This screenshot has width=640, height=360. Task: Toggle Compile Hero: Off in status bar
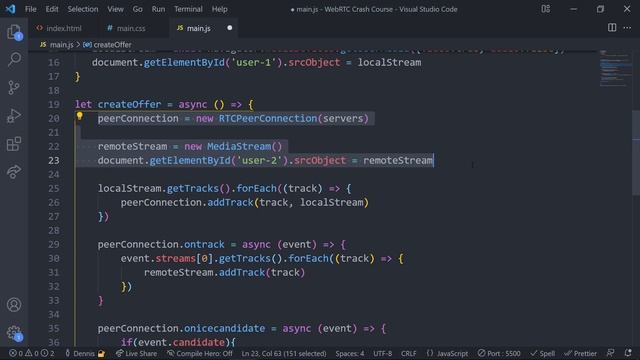pos(200,353)
